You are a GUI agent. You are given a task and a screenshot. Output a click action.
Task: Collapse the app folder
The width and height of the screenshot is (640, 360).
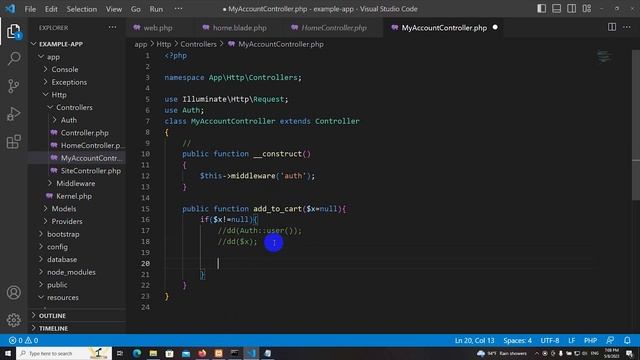point(53,57)
